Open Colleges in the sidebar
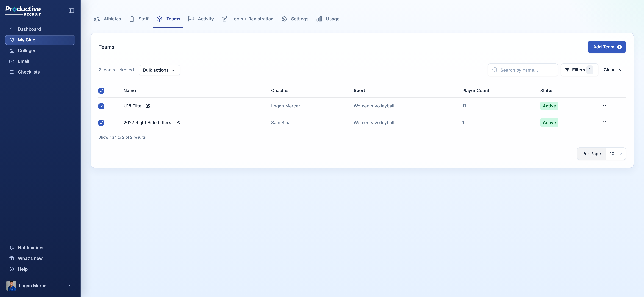Viewport: 644px width, 297px height. click(40, 51)
